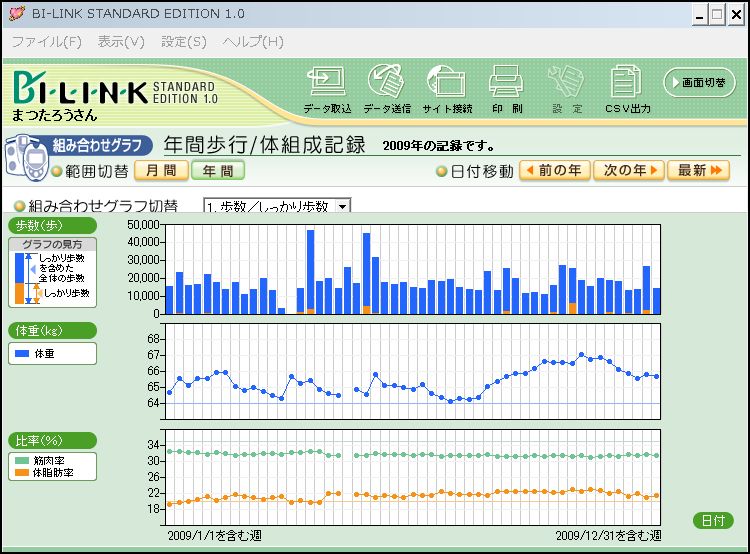Screen dimensions: 750x554
Task: Open the 設定 gear icon in toolbar
Action: (566, 82)
